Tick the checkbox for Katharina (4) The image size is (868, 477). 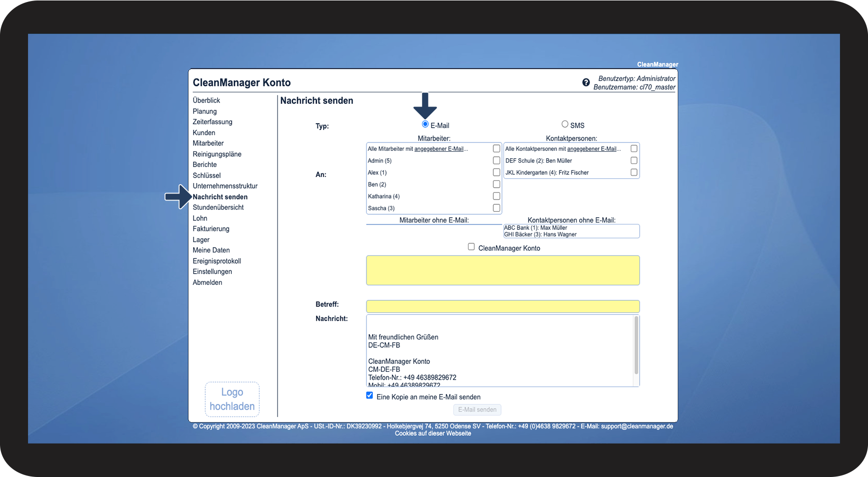point(496,196)
